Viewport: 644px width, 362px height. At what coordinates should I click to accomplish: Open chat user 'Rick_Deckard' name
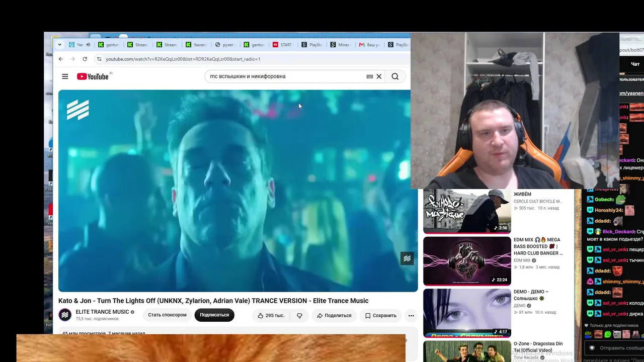[618, 232]
